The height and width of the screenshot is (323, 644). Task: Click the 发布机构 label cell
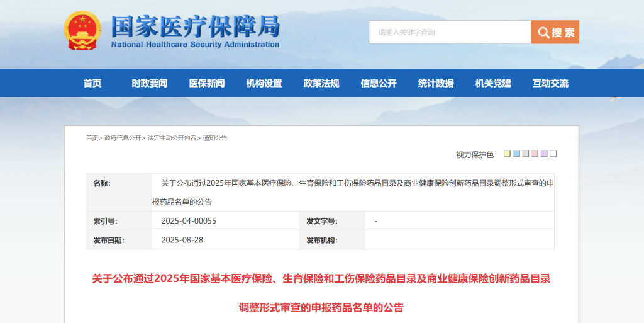pyautogui.click(x=332, y=240)
